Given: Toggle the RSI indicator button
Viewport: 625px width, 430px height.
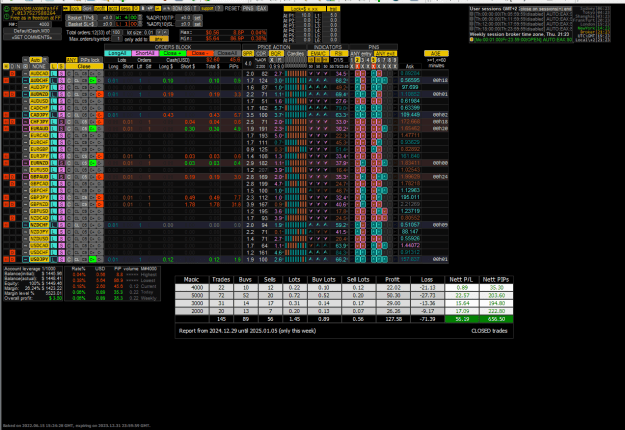Looking at the screenshot, I should click(x=339, y=53).
